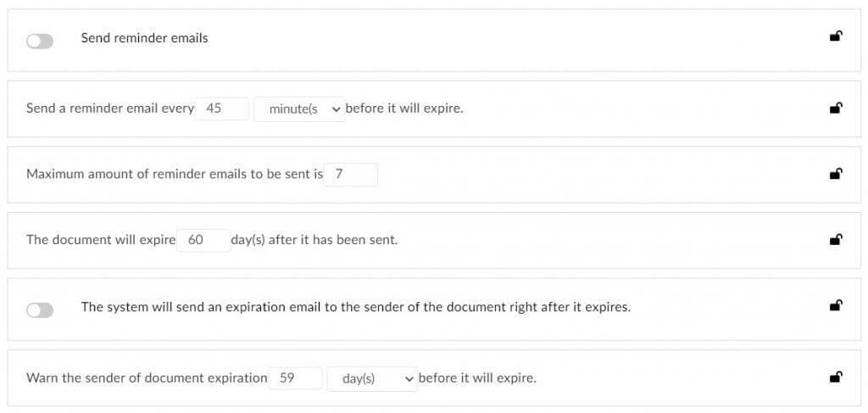868x413 pixels.
Task: Click the Send reminder emails label
Action: pyautogui.click(x=144, y=38)
